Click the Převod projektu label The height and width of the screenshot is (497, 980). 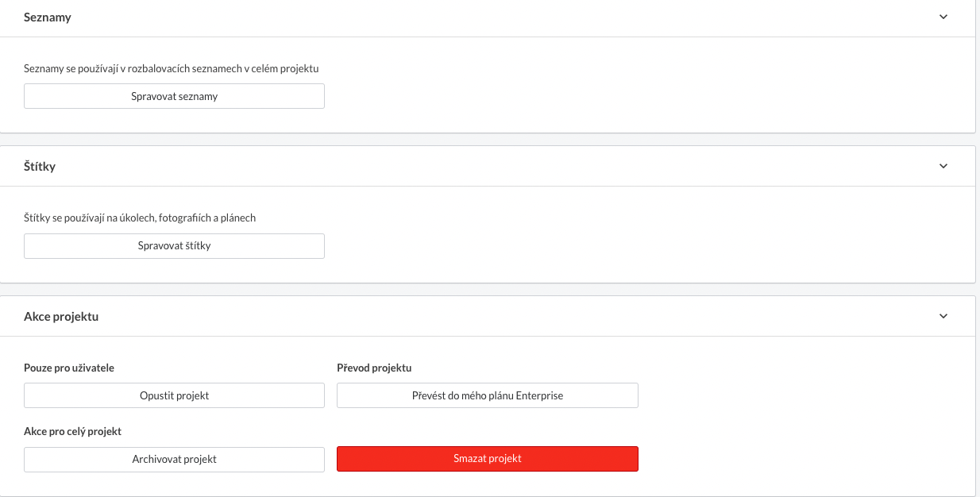(374, 368)
